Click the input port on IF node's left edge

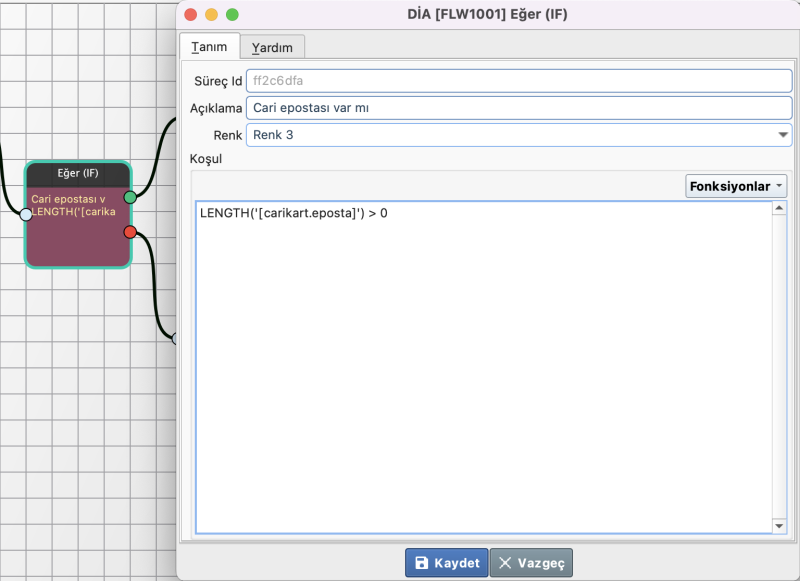[x=26, y=213]
